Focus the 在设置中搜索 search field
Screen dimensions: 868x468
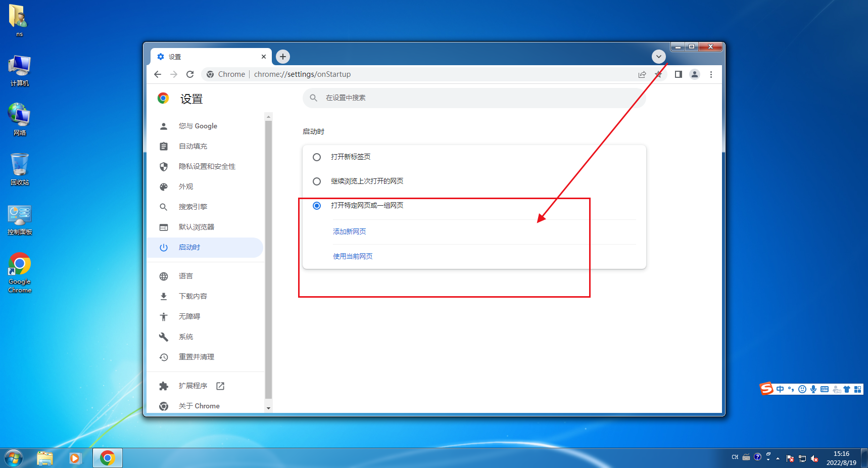474,98
